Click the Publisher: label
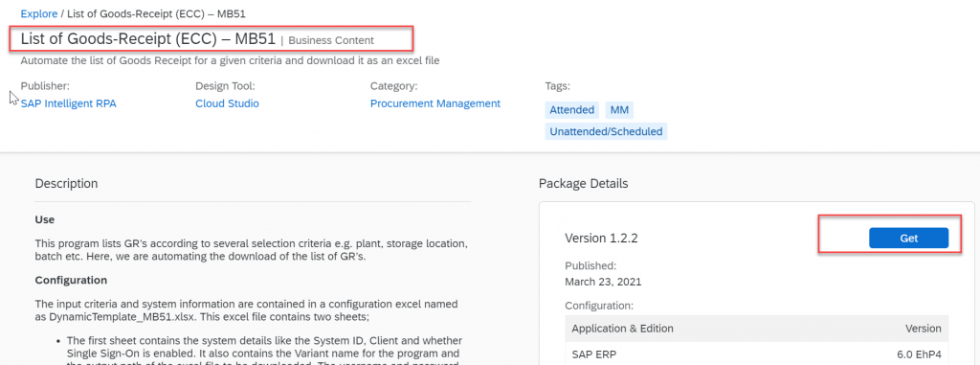Image resolution: width=980 pixels, height=365 pixels. click(45, 86)
